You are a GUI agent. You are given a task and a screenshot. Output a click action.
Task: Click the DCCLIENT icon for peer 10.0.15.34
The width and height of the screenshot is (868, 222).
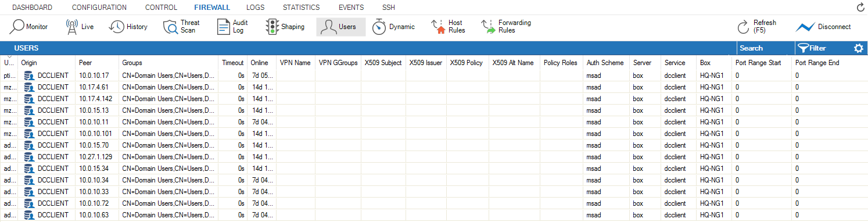pyautogui.click(x=29, y=169)
